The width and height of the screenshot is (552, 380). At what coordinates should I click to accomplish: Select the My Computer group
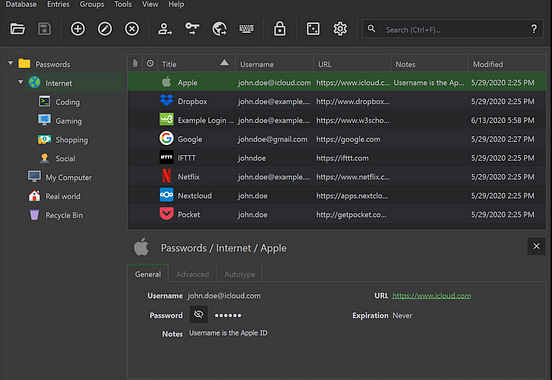point(68,177)
